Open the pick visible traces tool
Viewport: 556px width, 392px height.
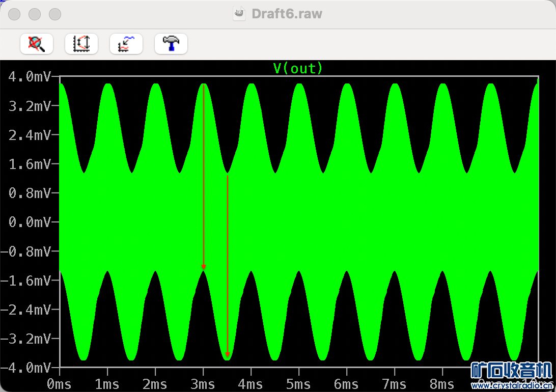click(x=126, y=44)
